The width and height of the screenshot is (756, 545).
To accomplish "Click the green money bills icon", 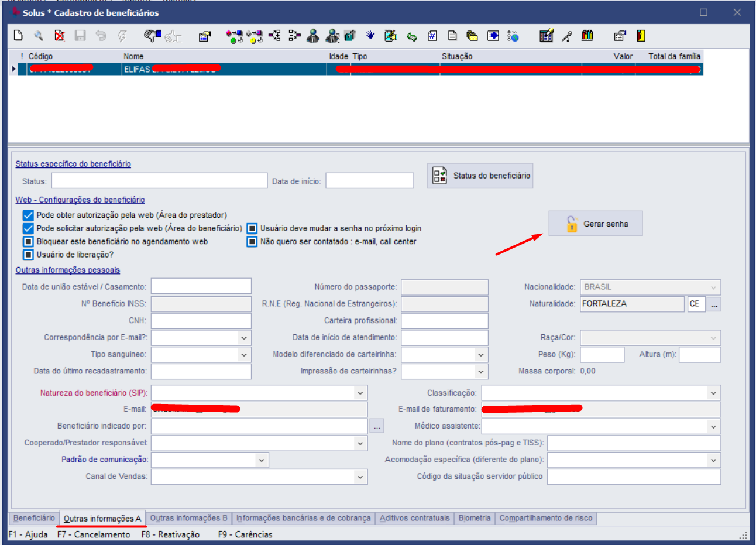I will pyautogui.click(x=412, y=36).
